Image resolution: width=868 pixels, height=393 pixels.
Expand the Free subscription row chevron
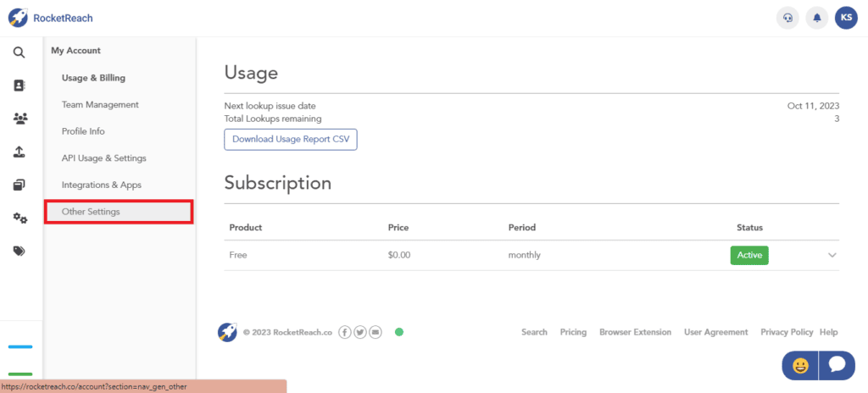[x=832, y=255]
